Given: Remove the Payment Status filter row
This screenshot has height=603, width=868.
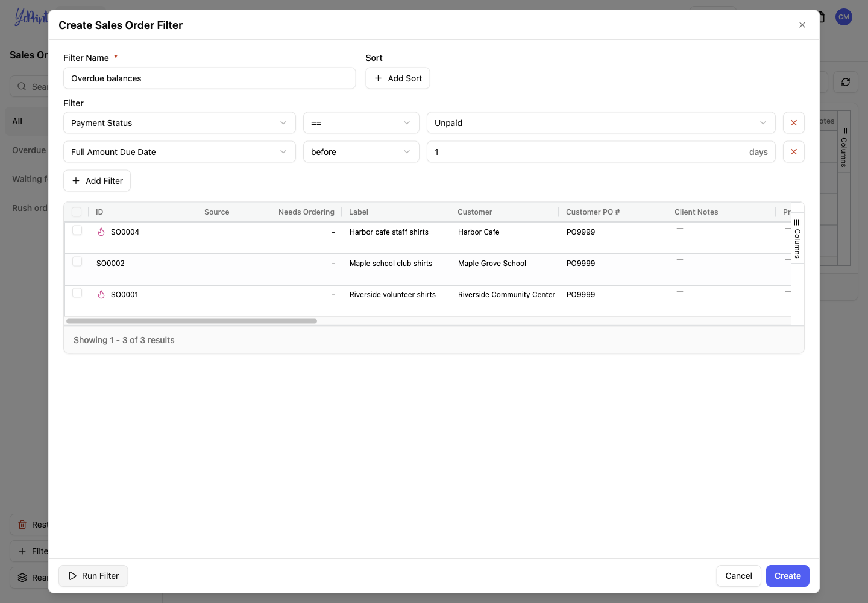Looking at the screenshot, I should click(x=793, y=123).
